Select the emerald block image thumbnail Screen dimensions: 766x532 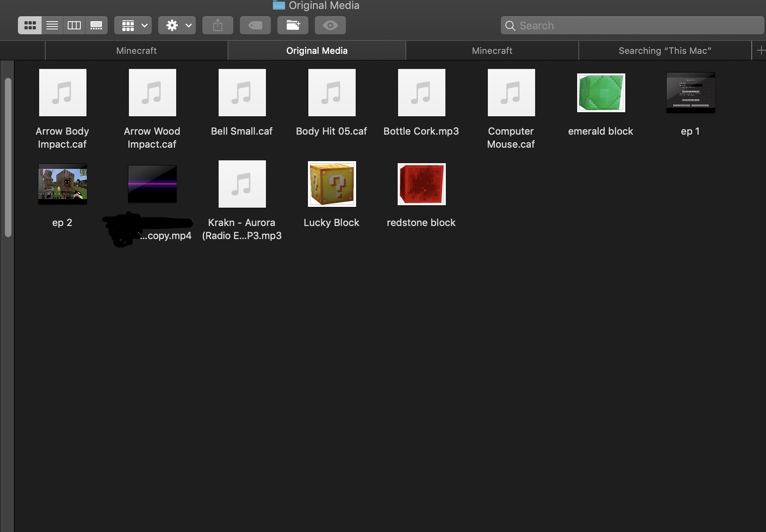(601, 93)
